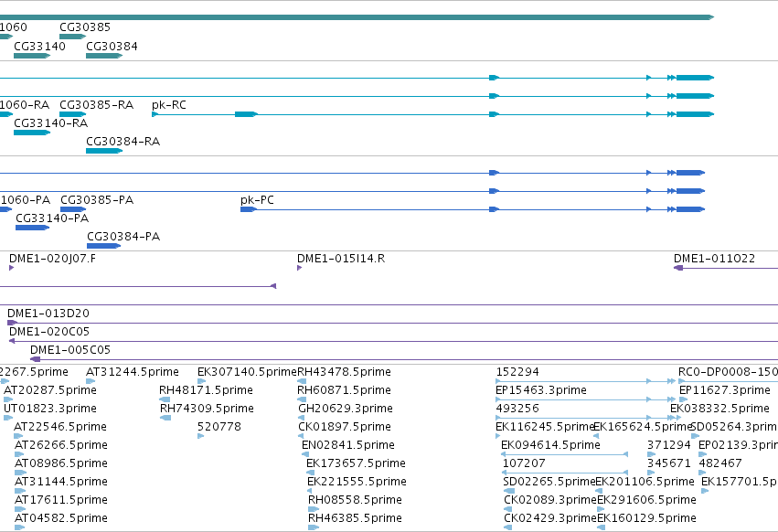Select the DME1-015I14.R purple arrow marker
The image size is (778, 532).
[299, 268]
